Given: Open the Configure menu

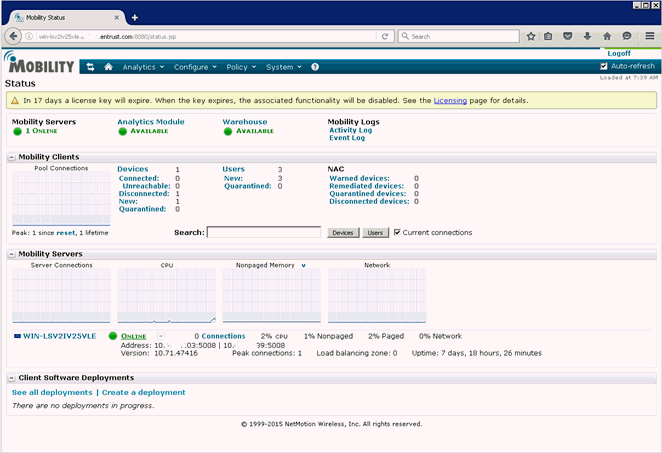Looking at the screenshot, I should (195, 67).
